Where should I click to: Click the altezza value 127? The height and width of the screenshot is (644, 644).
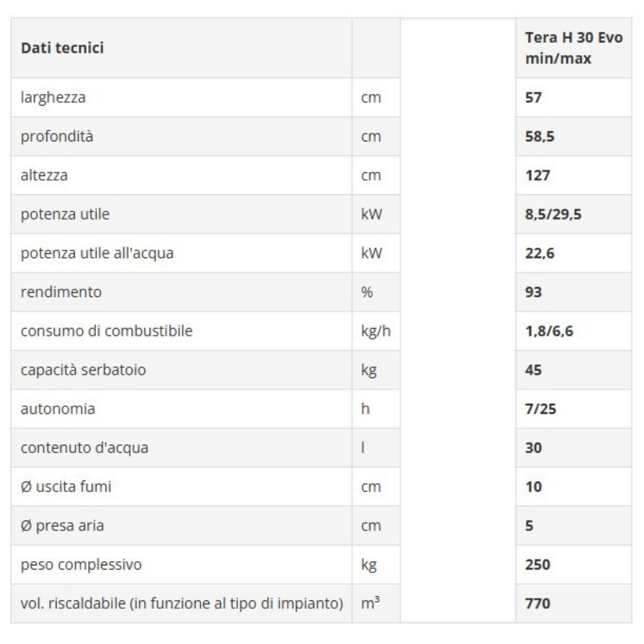pyautogui.click(x=537, y=175)
